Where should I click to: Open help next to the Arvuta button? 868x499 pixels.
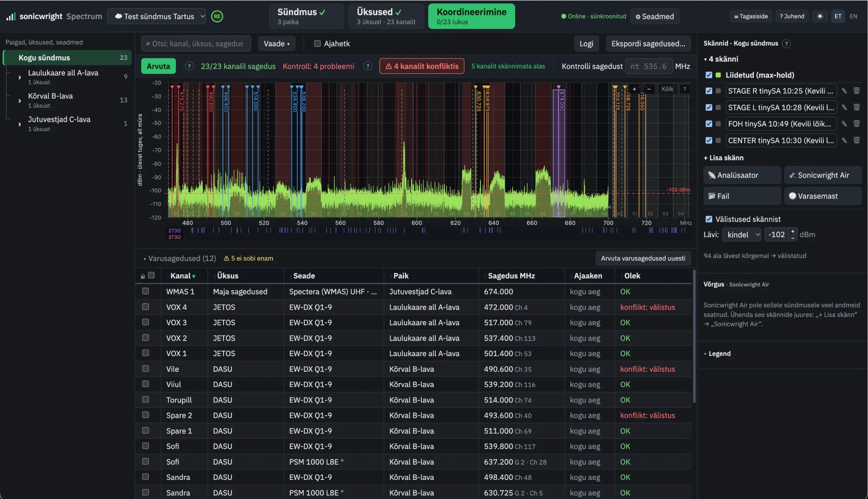pyautogui.click(x=189, y=66)
